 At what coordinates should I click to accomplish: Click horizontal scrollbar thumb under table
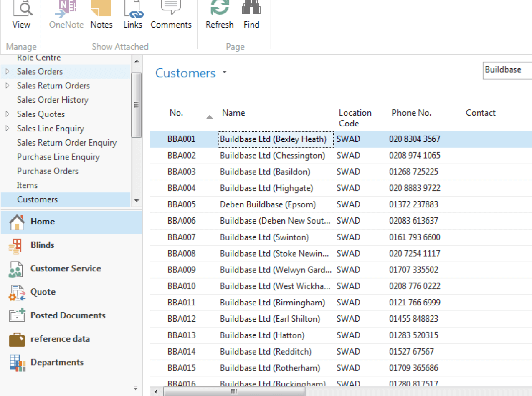234,392
